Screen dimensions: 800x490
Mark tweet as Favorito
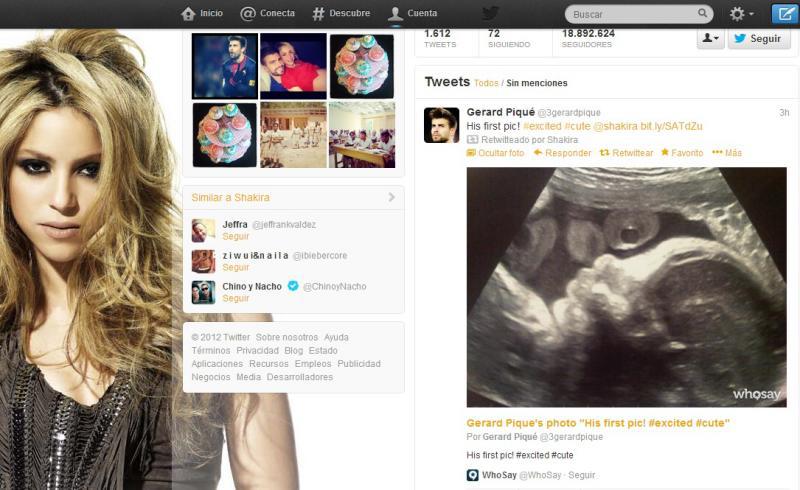click(x=682, y=153)
